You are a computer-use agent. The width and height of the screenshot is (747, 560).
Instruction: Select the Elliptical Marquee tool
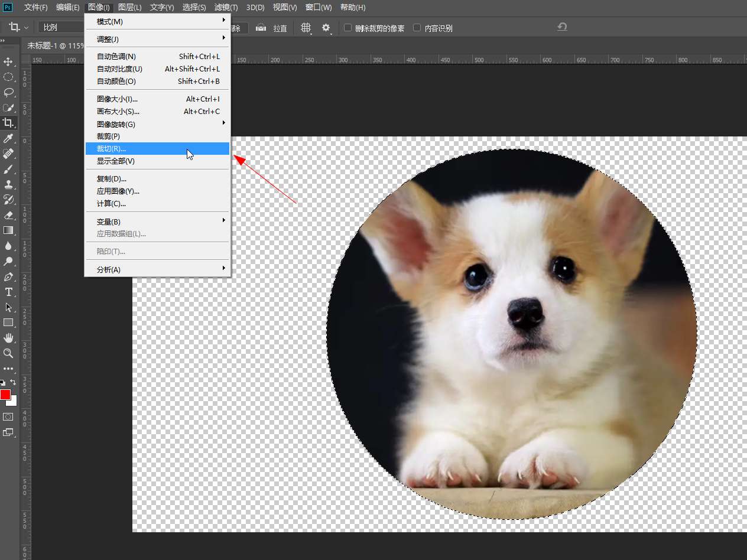click(8, 77)
